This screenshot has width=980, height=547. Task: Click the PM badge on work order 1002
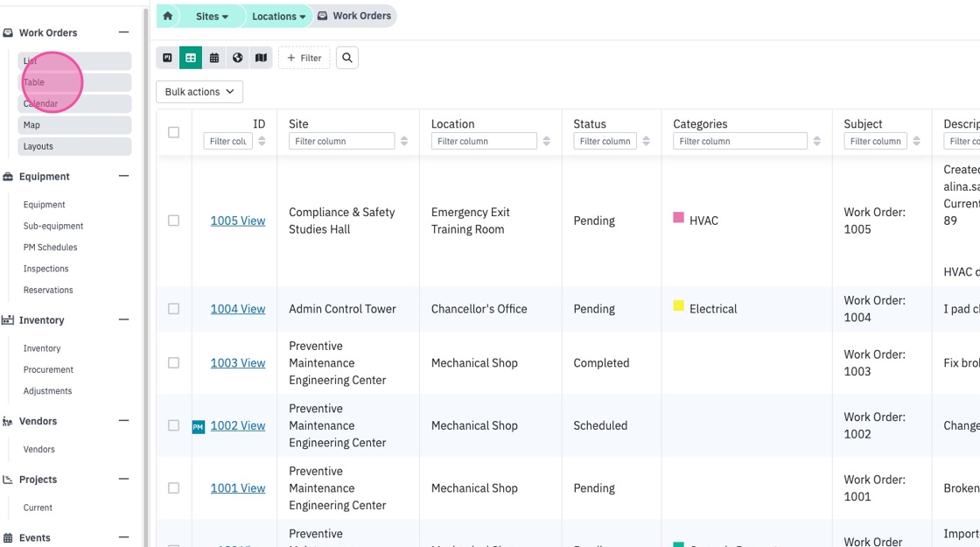tap(198, 427)
